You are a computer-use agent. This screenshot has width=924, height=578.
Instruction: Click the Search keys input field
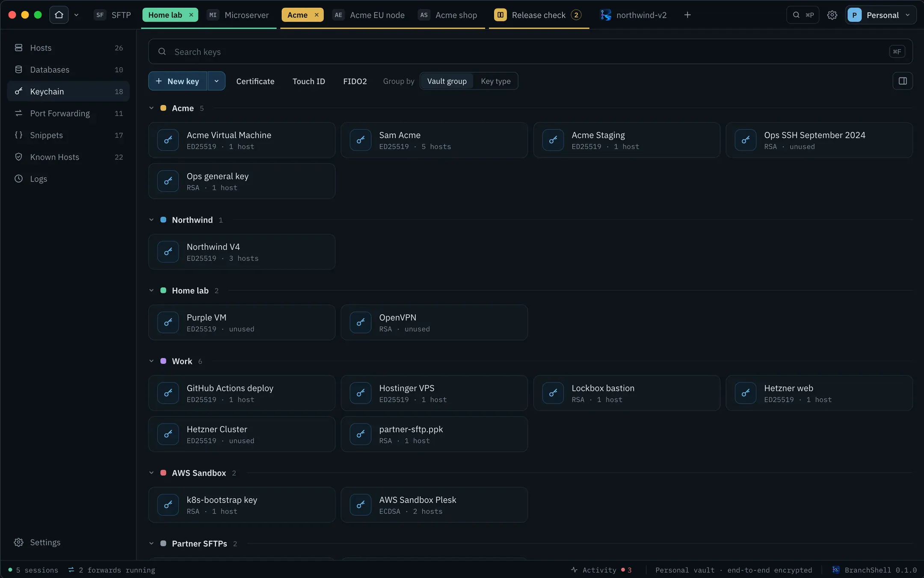530,51
